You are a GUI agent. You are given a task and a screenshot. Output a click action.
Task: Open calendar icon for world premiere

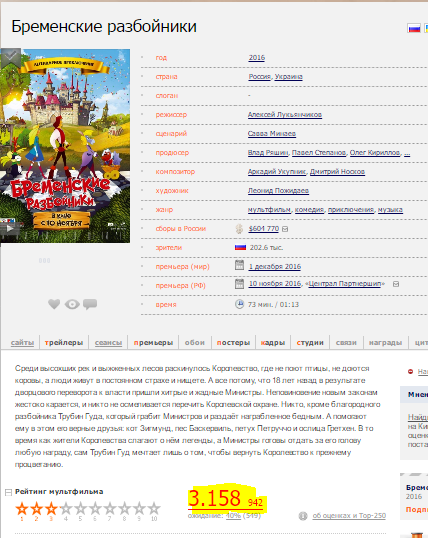239,265
